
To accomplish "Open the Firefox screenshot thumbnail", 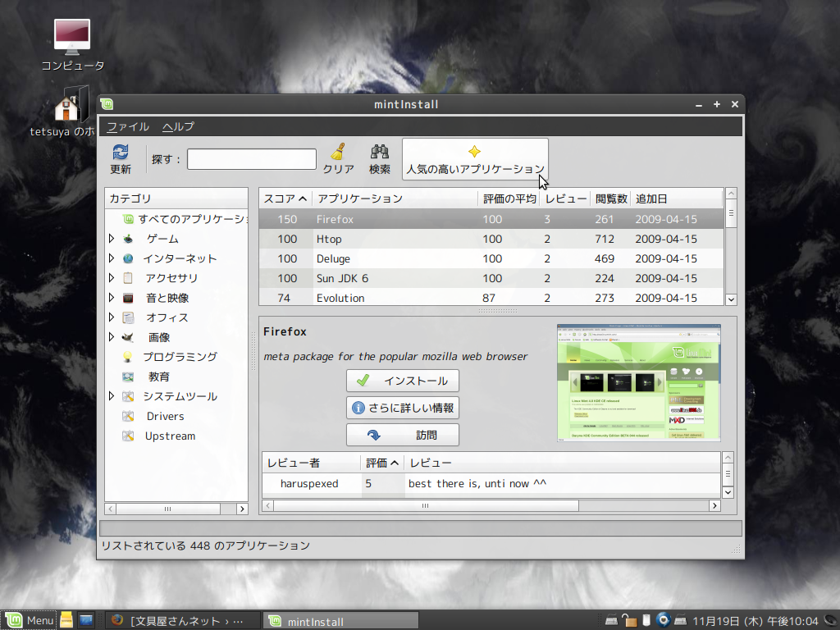I will (638, 382).
